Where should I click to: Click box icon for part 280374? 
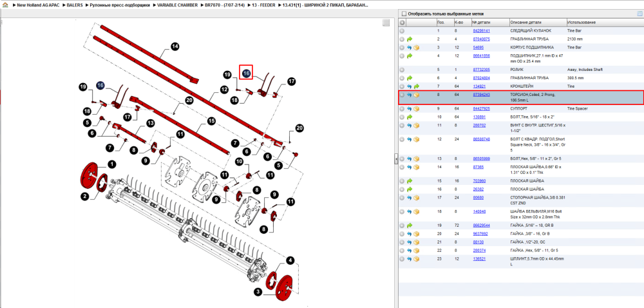click(416, 251)
